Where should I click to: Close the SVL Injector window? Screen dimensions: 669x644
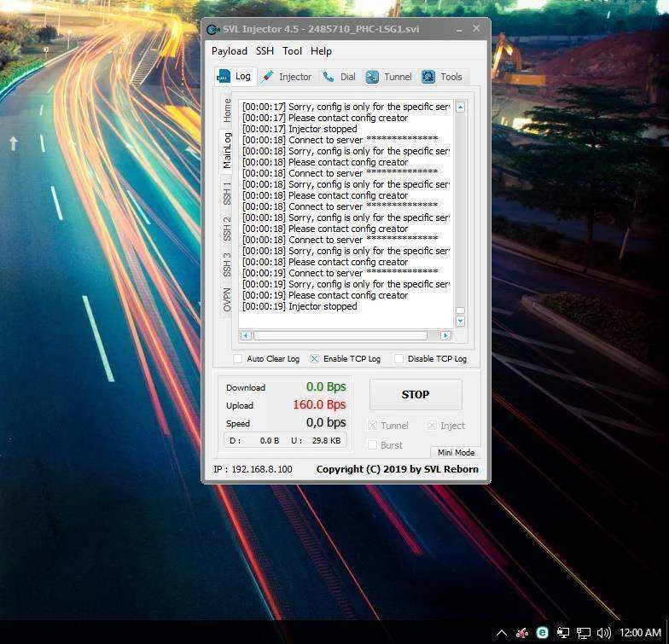coord(476,29)
